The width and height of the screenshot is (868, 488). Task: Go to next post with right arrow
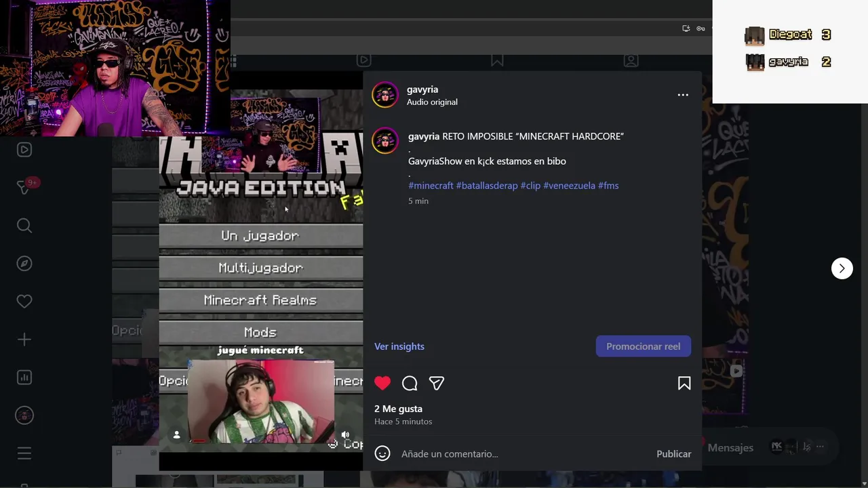click(x=842, y=268)
